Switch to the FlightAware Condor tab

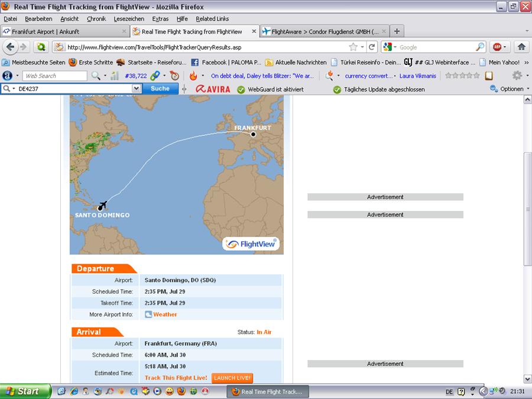[x=325, y=31]
